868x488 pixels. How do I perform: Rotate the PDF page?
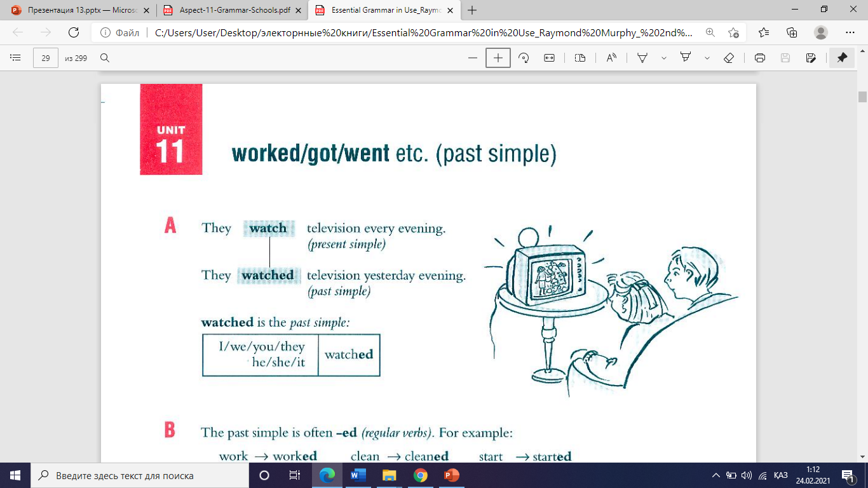[524, 58]
